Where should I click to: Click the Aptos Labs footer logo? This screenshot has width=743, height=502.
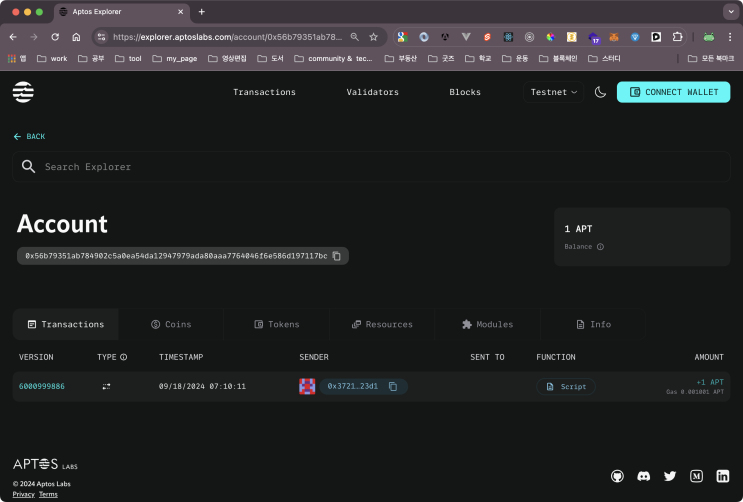coord(45,464)
